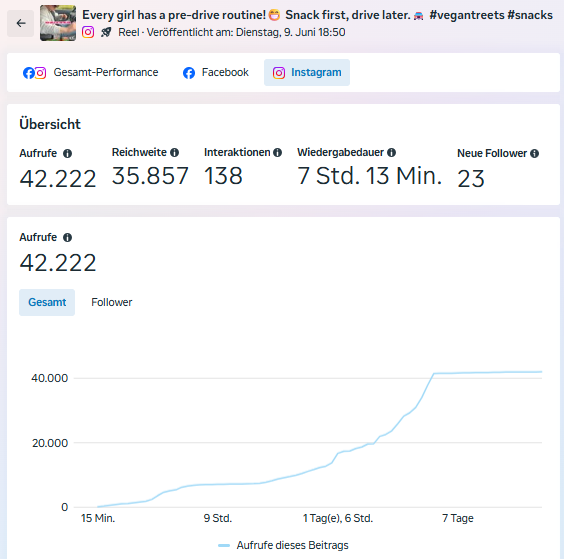Switch to the Facebook tab
The image size is (564, 559).
point(215,72)
